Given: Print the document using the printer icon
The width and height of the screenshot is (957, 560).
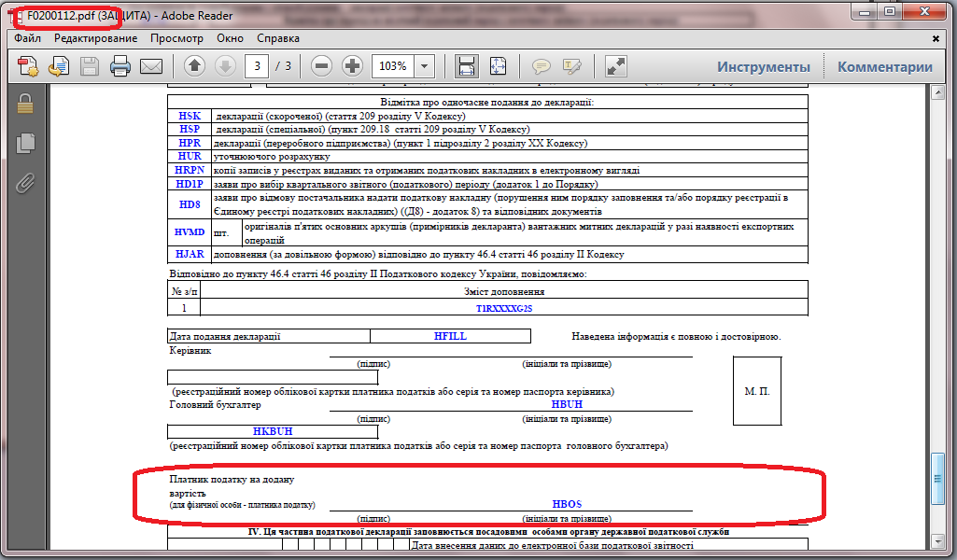Looking at the screenshot, I should [x=120, y=66].
